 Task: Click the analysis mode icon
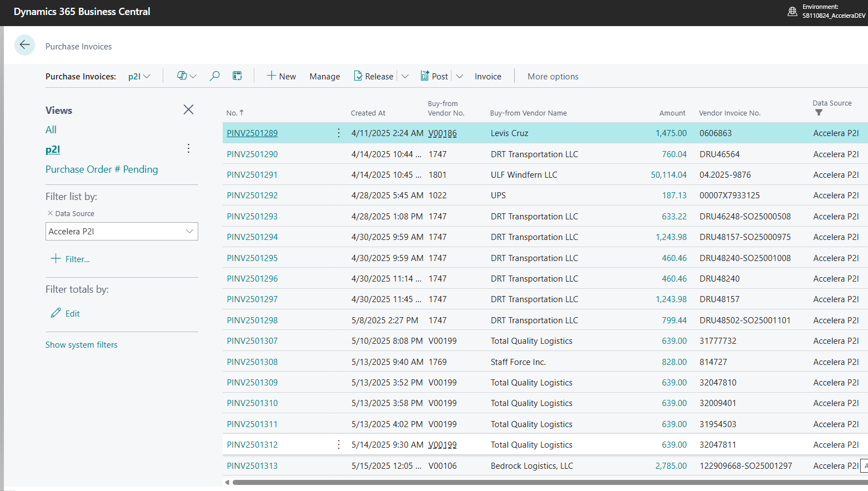pyautogui.click(x=237, y=76)
